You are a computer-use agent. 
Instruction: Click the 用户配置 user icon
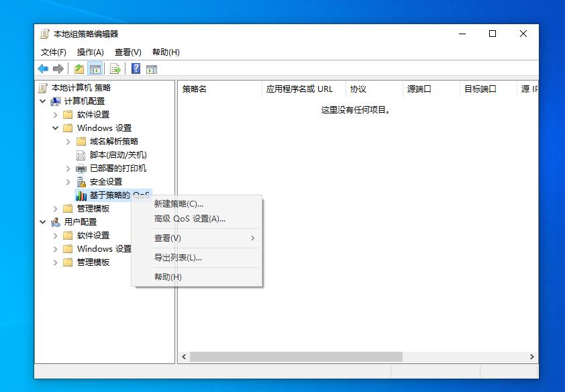pyautogui.click(x=54, y=222)
